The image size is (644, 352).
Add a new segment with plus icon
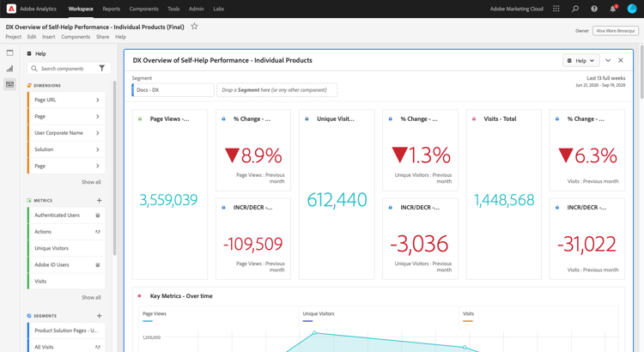click(x=99, y=316)
